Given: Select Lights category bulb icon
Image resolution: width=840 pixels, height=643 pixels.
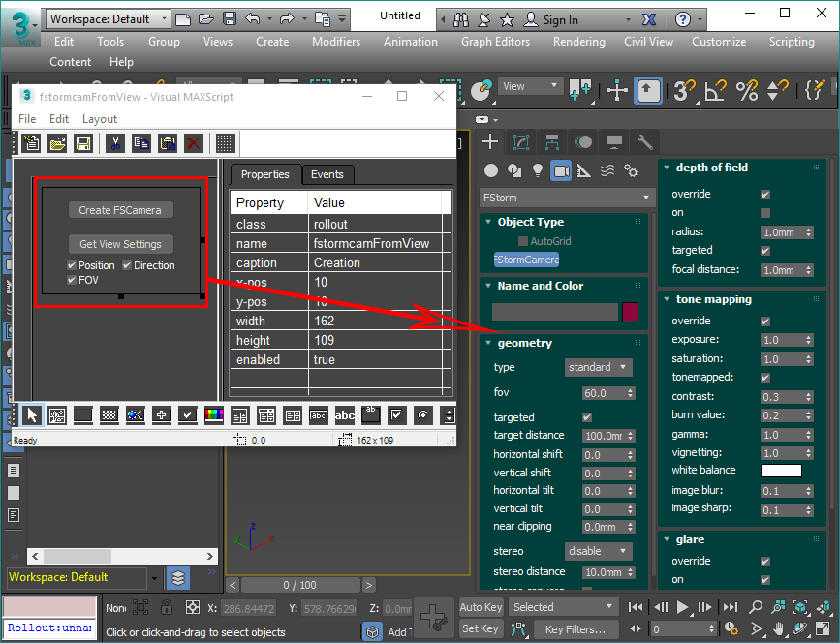Looking at the screenshot, I should (x=538, y=170).
